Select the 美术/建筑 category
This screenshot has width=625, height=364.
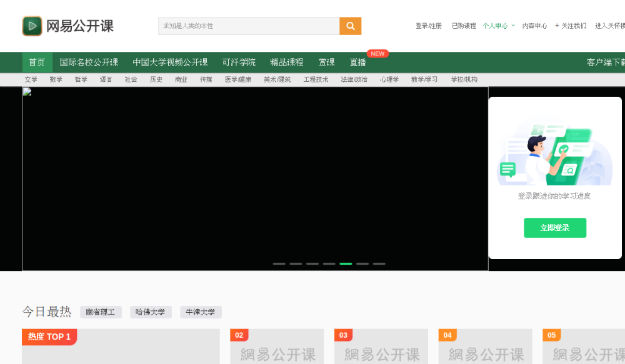[277, 80]
